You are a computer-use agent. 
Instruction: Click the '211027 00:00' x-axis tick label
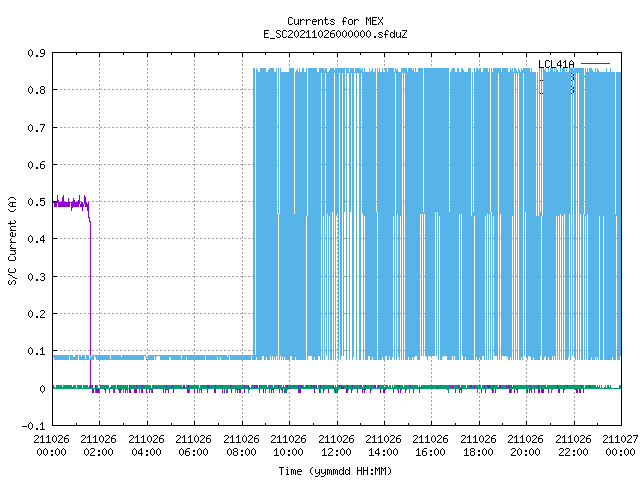click(620, 446)
